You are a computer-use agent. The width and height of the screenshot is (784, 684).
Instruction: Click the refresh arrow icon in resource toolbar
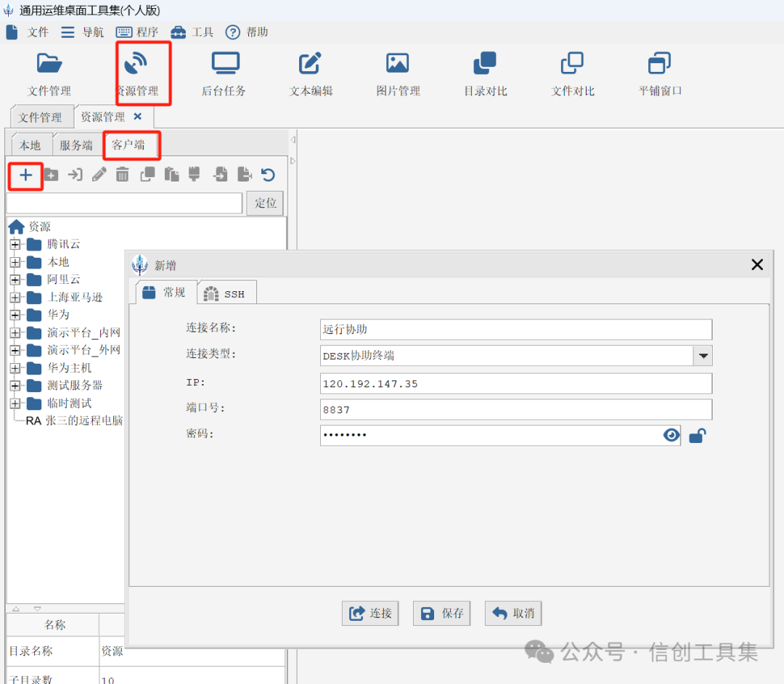[x=268, y=174]
